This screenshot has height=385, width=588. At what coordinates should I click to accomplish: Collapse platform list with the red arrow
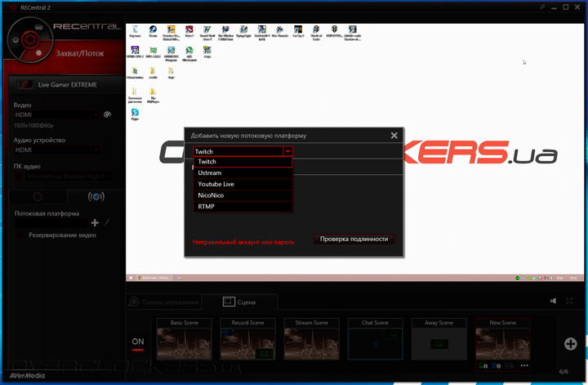point(287,151)
